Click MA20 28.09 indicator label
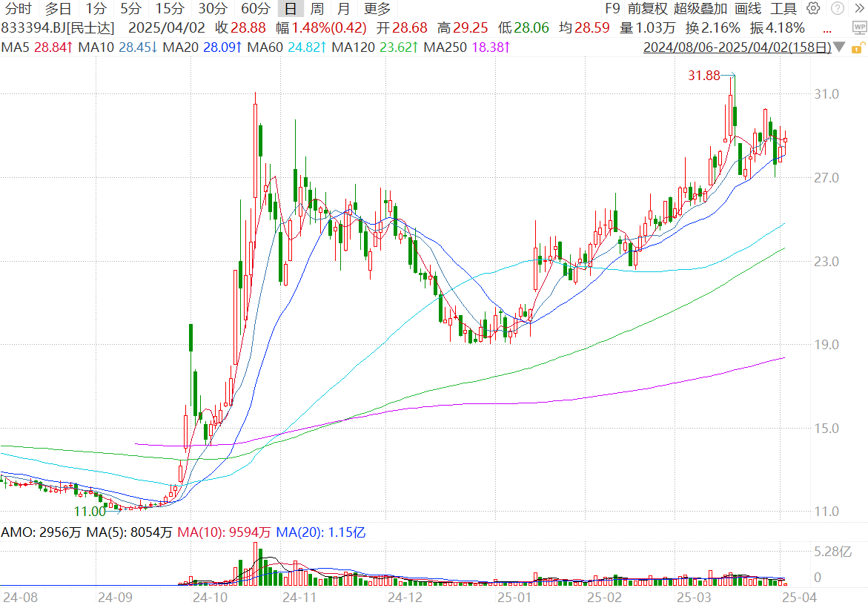 [202, 47]
